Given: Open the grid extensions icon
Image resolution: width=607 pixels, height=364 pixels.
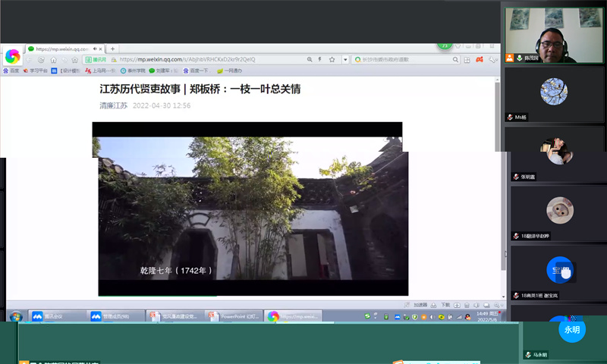Looking at the screenshot, I should [467, 60].
